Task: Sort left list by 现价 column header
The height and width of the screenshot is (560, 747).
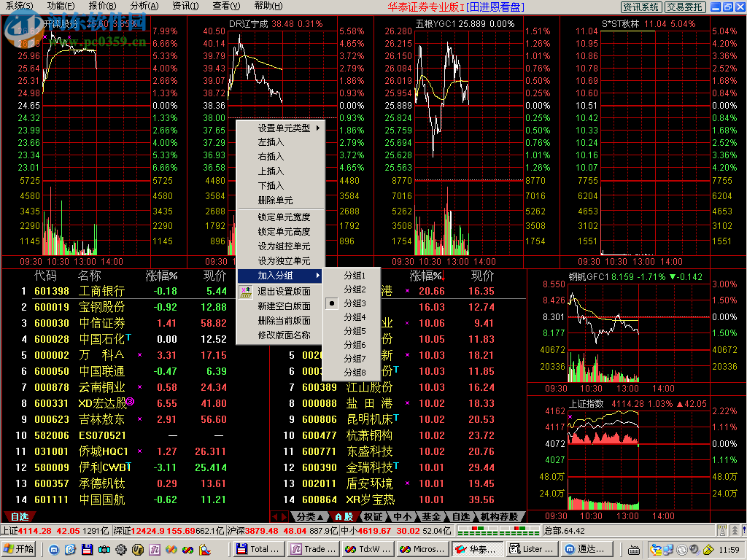Action: (214, 275)
